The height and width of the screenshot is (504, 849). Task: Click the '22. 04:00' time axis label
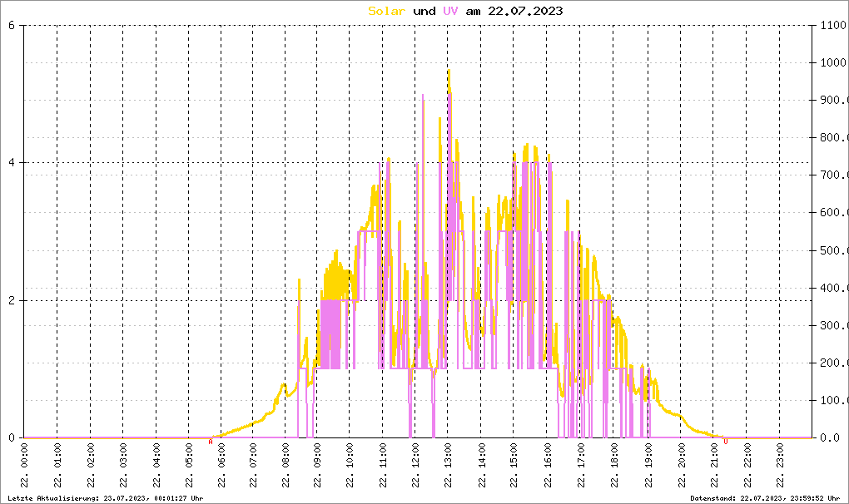[x=156, y=466]
